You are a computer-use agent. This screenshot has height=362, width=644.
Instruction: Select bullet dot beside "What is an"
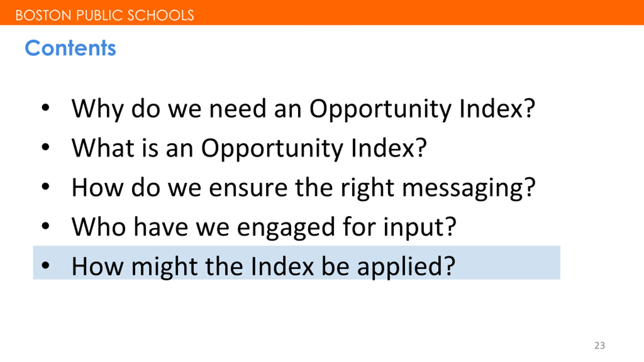click(46, 147)
